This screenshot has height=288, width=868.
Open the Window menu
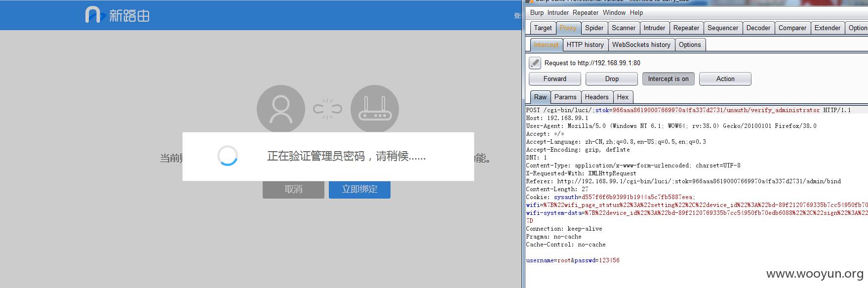click(614, 13)
